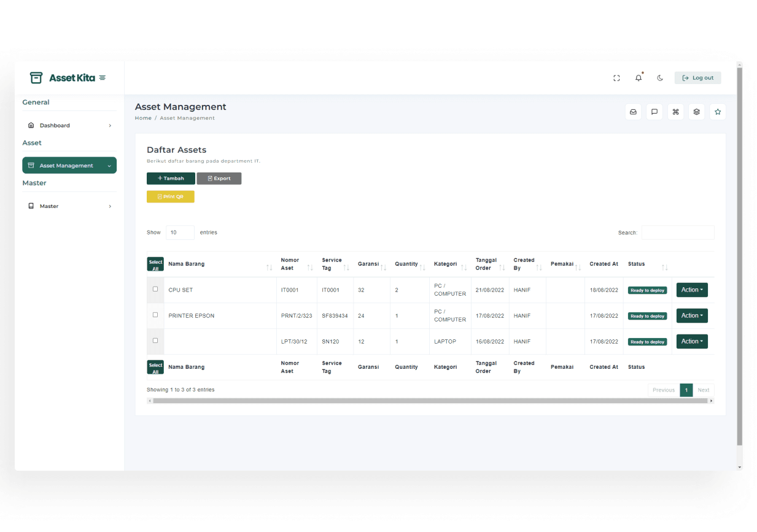Check the checkbox for CPU SET row
Image resolution: width=757 pixels, height=532 pixels.
tap(155, 290)
